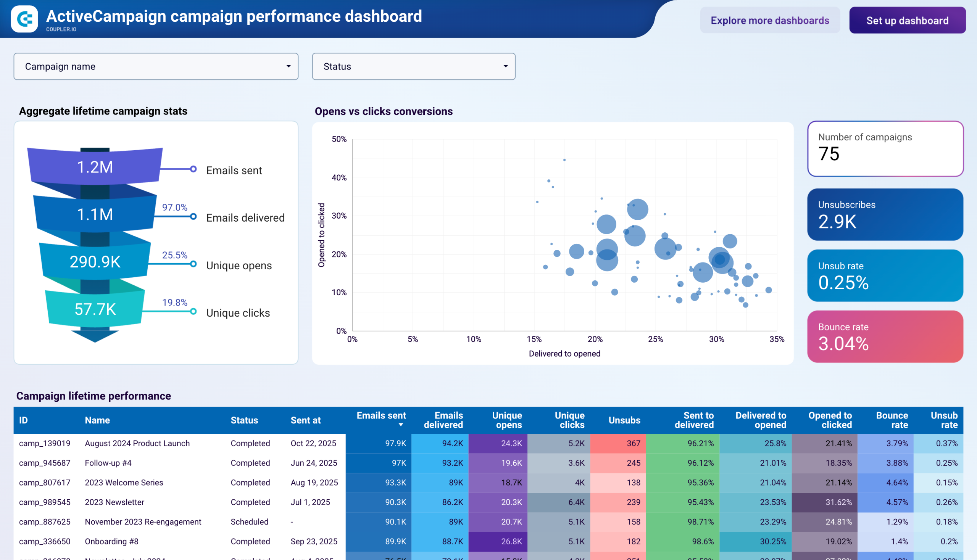
Task: Click the Unique opens column header
Action: [x=507, y=420]
